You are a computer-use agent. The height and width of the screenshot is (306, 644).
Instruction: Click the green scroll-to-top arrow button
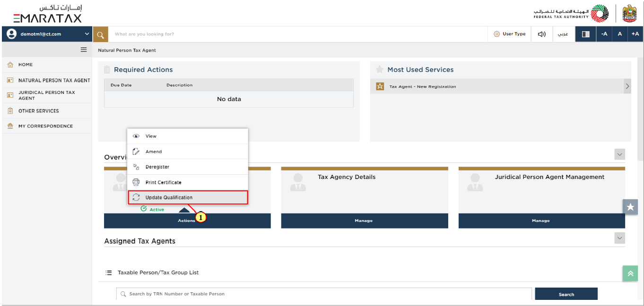click(x=630, y=273)
